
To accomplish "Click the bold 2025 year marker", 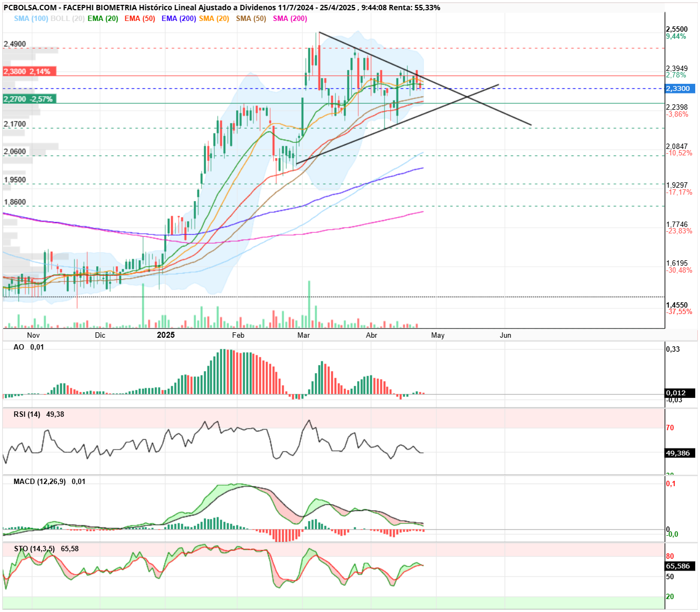I will (x=166, y=335).
